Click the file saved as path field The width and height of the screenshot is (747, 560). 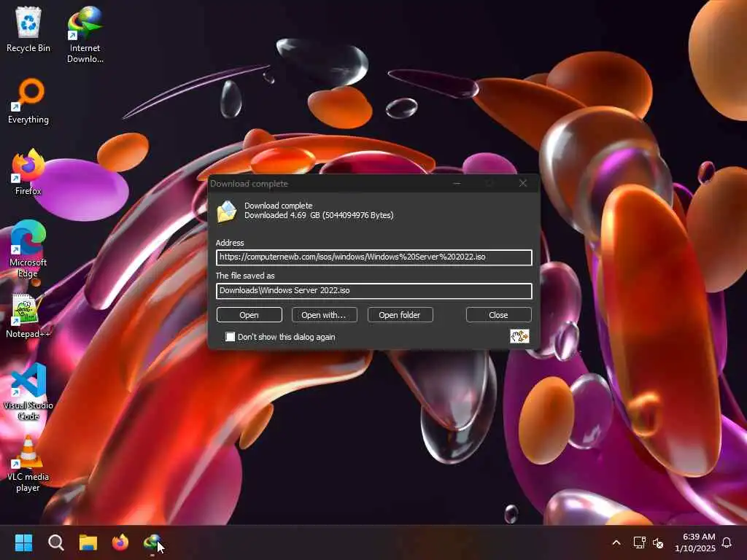(x=374, y=290)
